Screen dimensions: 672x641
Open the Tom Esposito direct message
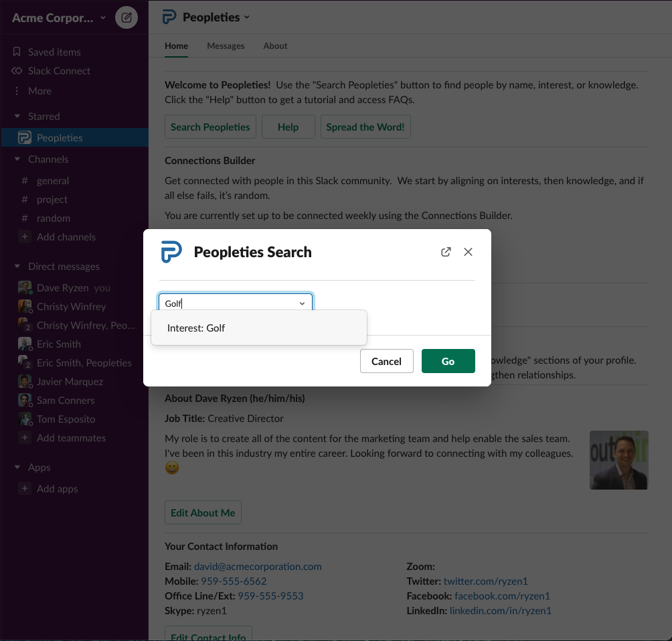coord(75,419)
